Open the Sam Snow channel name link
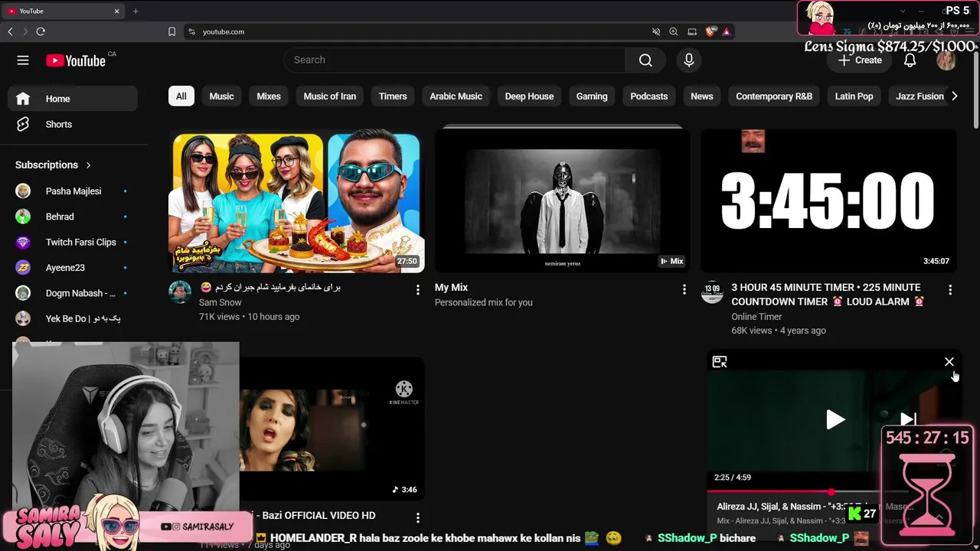 coord(220,302)
